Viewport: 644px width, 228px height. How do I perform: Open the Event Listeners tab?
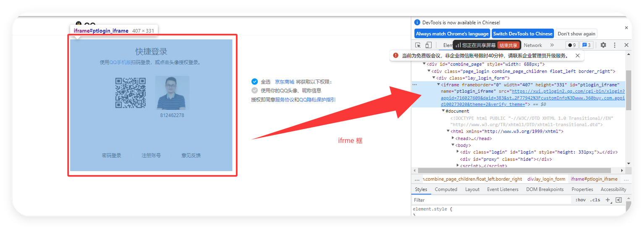tap(503, 189)
